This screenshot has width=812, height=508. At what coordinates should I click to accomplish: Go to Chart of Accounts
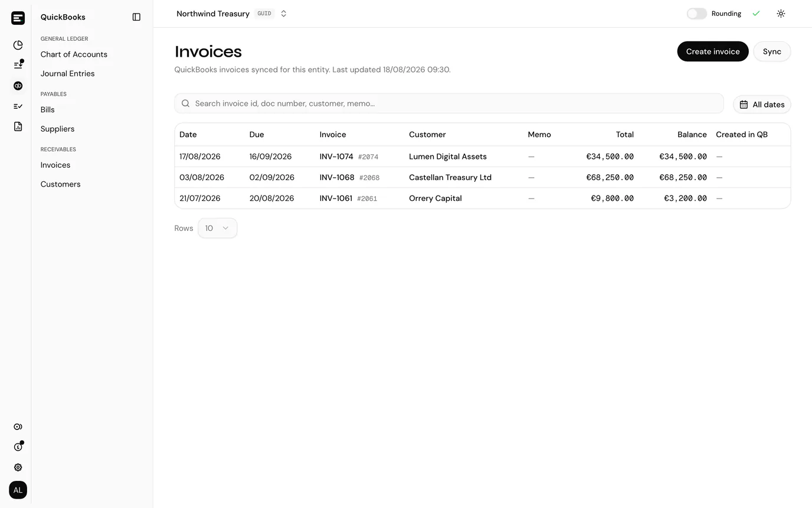coord(74,54)
